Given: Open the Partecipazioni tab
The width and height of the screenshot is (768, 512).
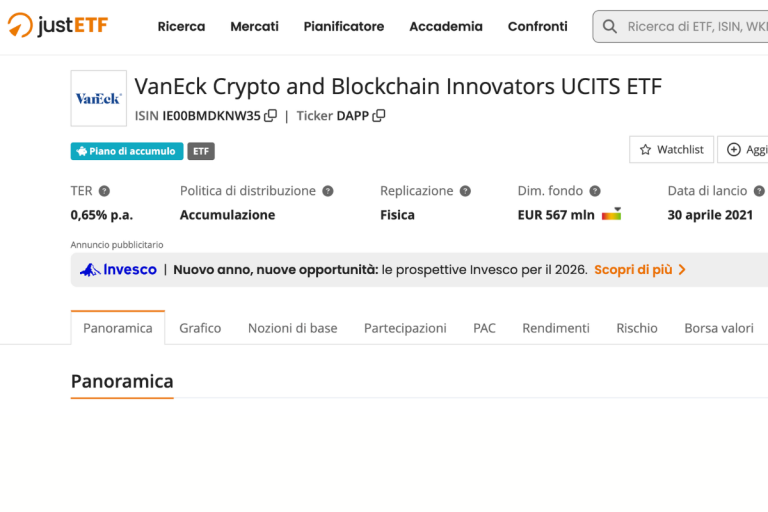Looking at the screenshot, I should click(x=405, y=328).
